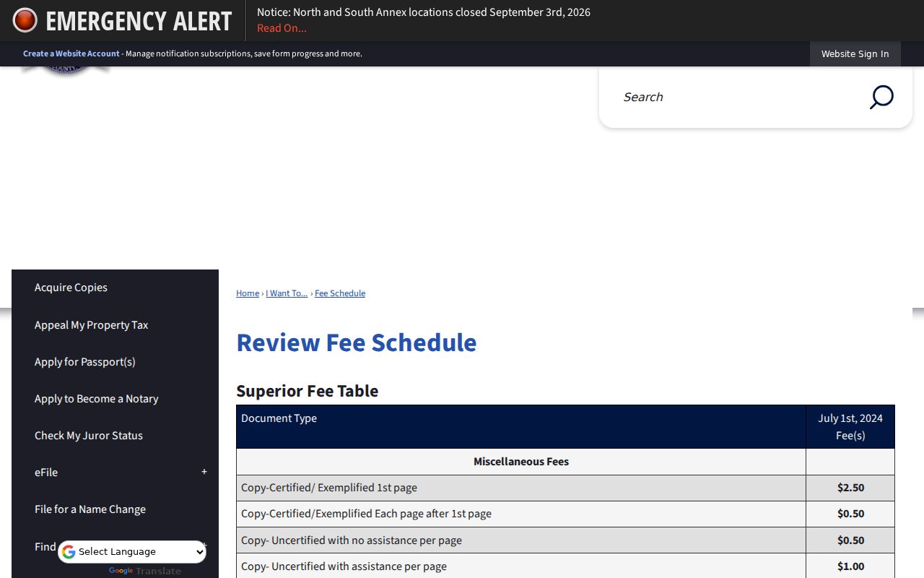Click the Miscellaneous Fees section row
Viewport: 924px width, 578px height.
(521, 462)
